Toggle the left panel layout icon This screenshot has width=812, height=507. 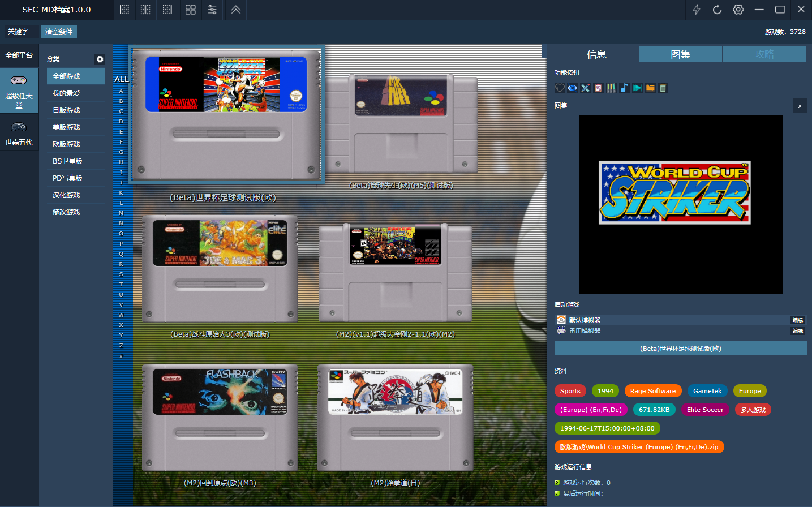[x=124, y=10]
